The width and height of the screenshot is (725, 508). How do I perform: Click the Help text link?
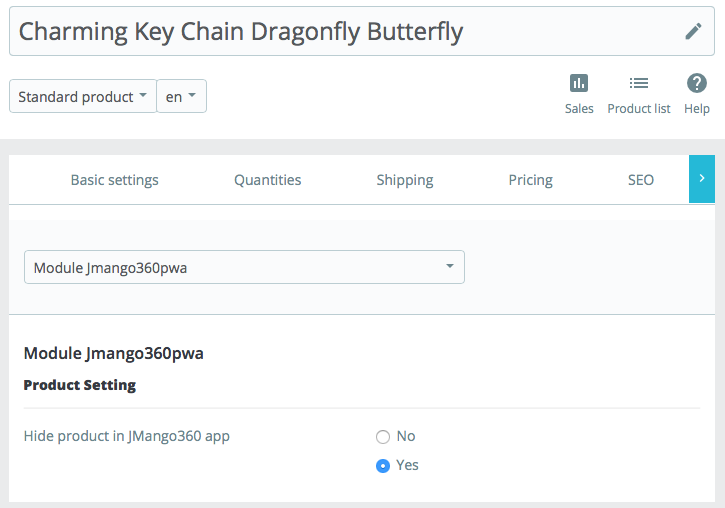tap(697, 108)
